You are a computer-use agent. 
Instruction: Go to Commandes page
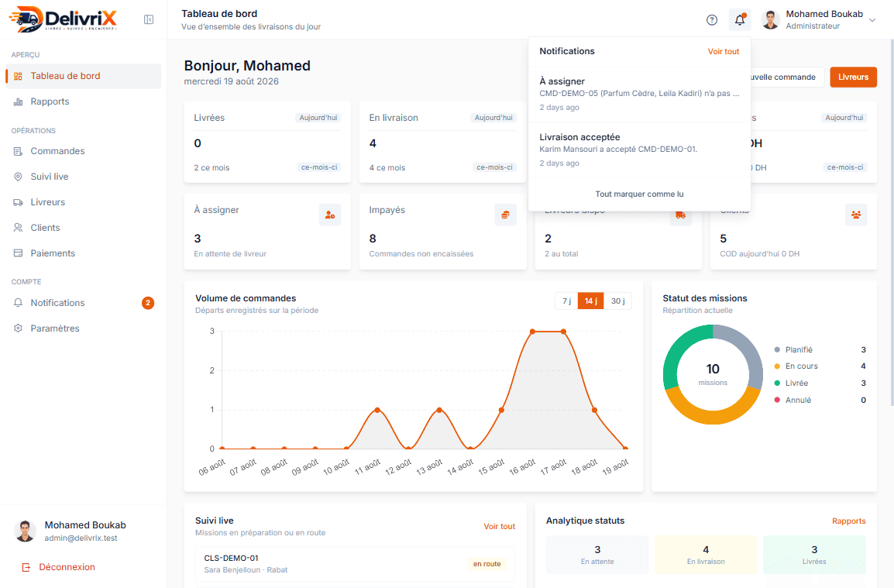[x=83, y=151]
